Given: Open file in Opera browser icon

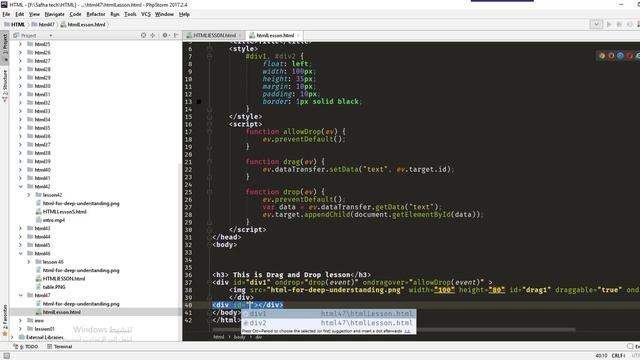Looking at the screenshot, I should [x=629, y=56].
